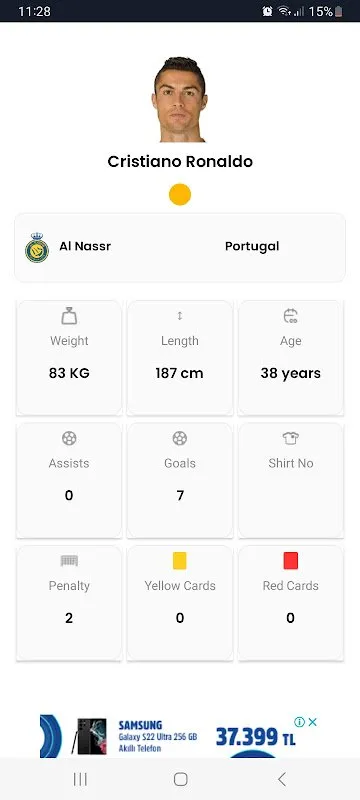This screenshot has height=800, width=360.
Task: Open the Al Nassr team link
Action: (85, 246)
